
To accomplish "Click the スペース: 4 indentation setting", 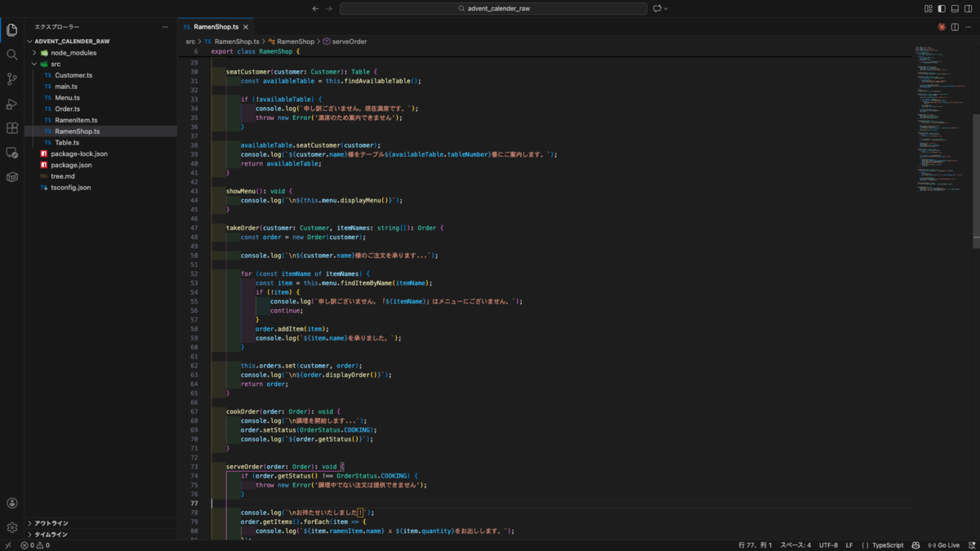I will pos(795,545).
